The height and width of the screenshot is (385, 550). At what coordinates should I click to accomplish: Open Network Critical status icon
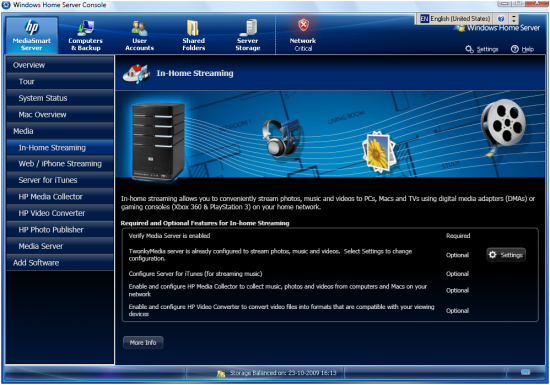[303, 35]
